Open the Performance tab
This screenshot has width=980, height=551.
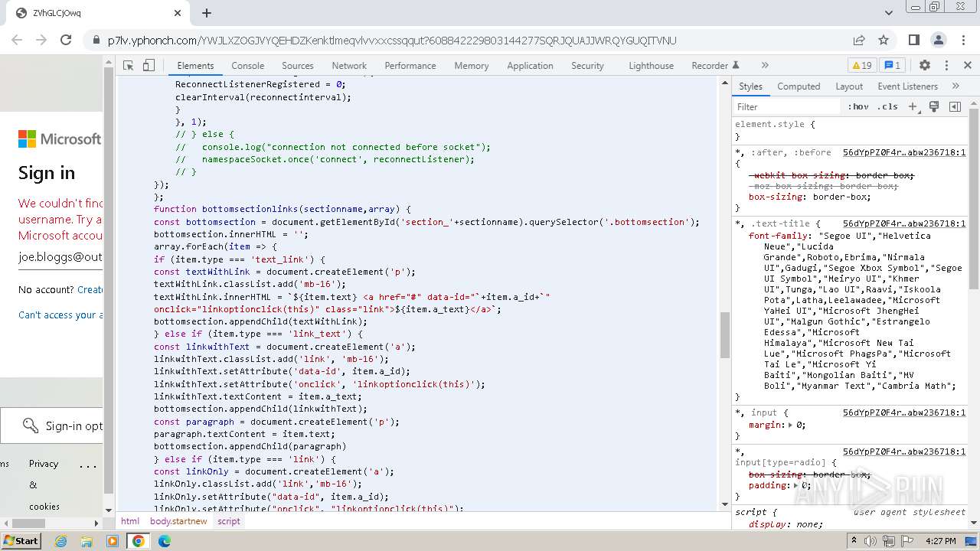pyautogui.click(x=410, y=66)
